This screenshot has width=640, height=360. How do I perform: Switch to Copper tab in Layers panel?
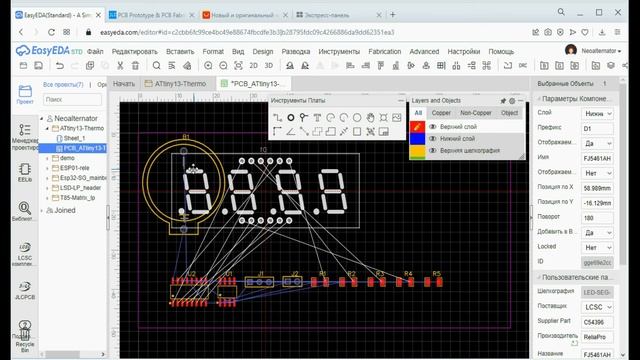pyautogui.click(x=441, y=113)
